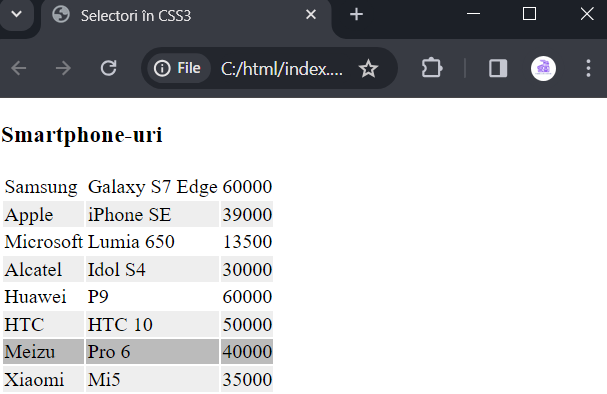Click the Xiaomi price 35000 cell

coord(247,379)
